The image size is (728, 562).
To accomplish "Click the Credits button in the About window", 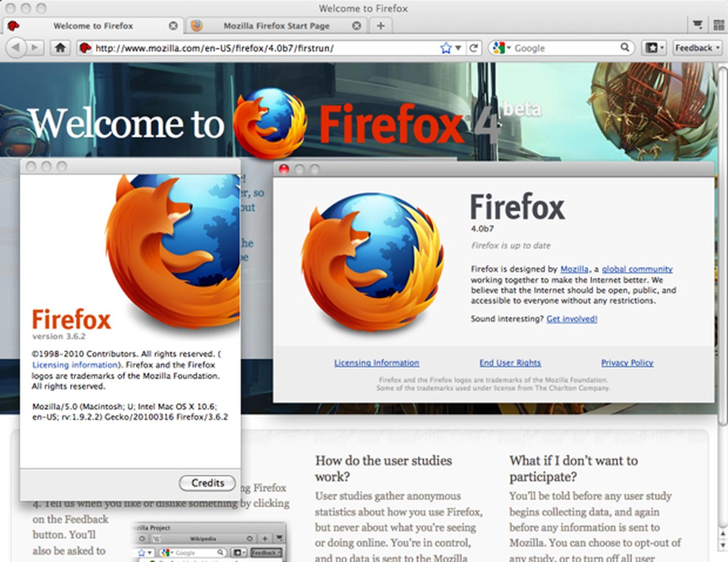I will 207,483.
